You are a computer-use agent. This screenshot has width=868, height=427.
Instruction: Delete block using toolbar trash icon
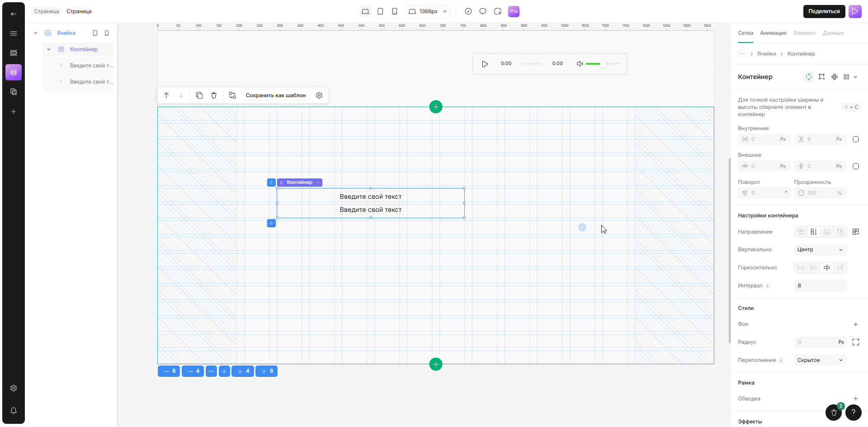click(214, 95)
